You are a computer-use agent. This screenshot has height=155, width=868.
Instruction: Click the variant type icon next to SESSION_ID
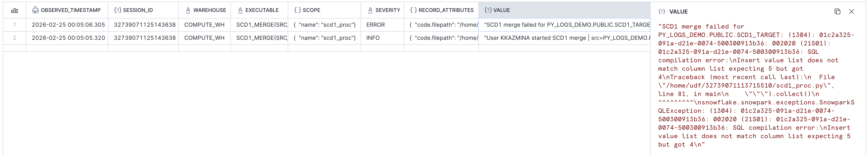click(x=118, y=10)
